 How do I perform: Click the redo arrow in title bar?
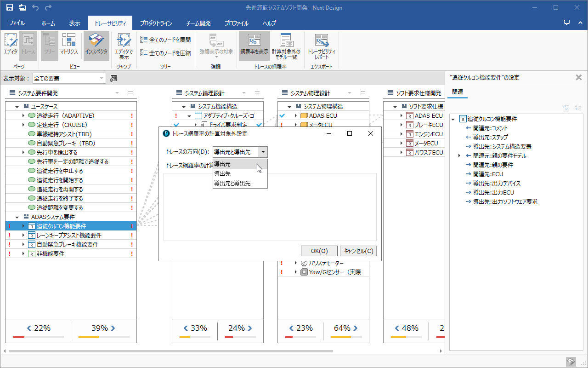[48, 7]
